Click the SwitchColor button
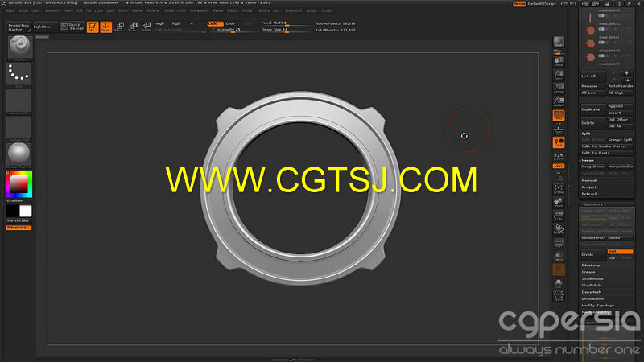Viewport: 644px width, 362px height. (19, 220)
